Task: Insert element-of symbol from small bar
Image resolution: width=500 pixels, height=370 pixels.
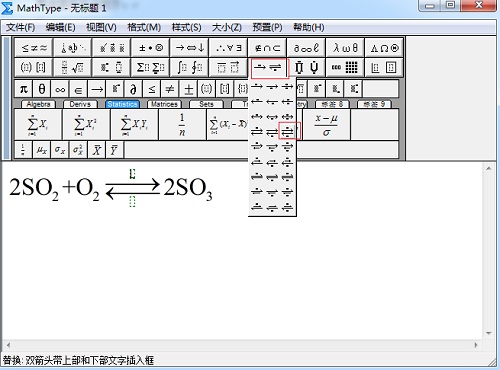Action: 78,89
